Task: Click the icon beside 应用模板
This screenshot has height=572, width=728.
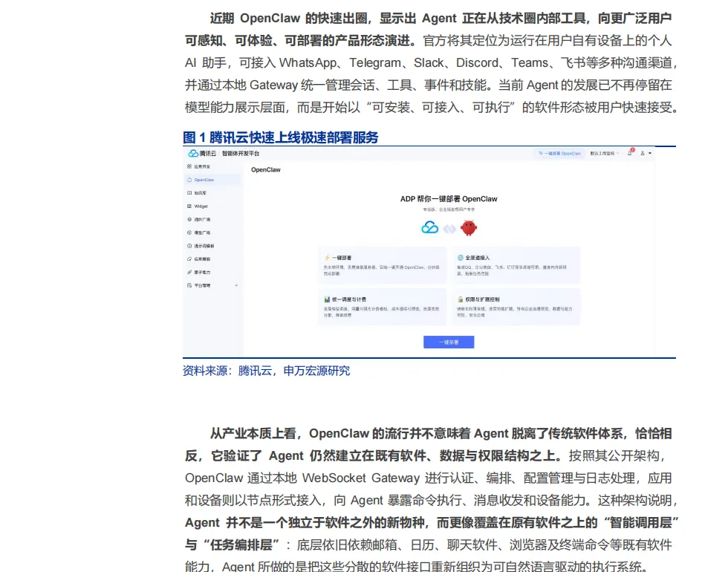Action: pos(189,259)
